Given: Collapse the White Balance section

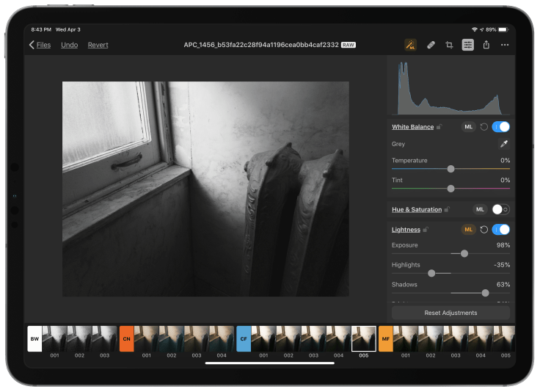Looking at the screenshot, I should click(412, 127).
